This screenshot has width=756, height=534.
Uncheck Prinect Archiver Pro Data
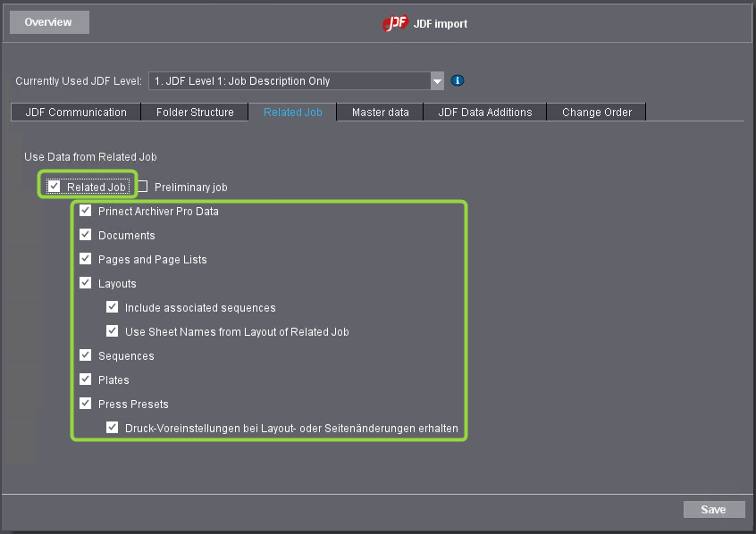86,211
